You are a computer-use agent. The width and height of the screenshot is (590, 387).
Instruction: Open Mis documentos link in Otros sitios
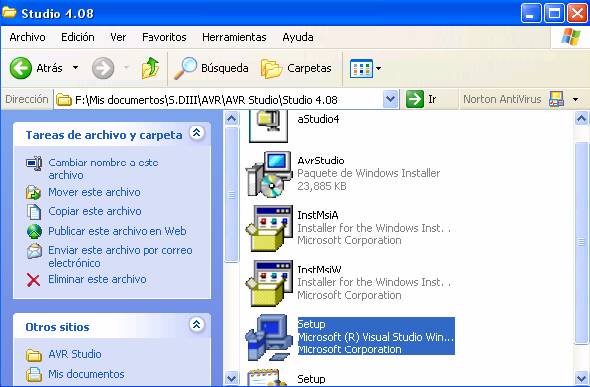[x=86, y=374]
